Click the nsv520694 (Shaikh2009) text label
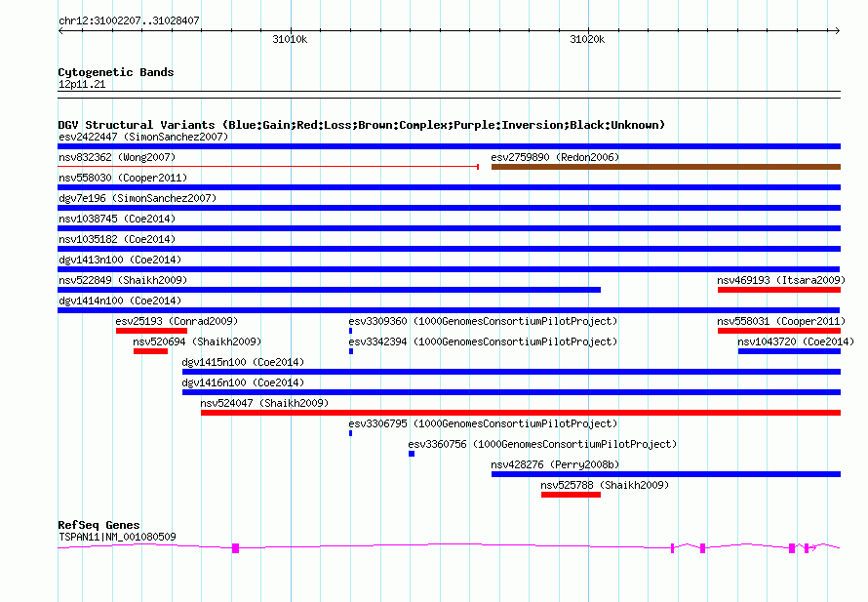The width and height of the screenshot is (868, 602). (x=197, y=341)
